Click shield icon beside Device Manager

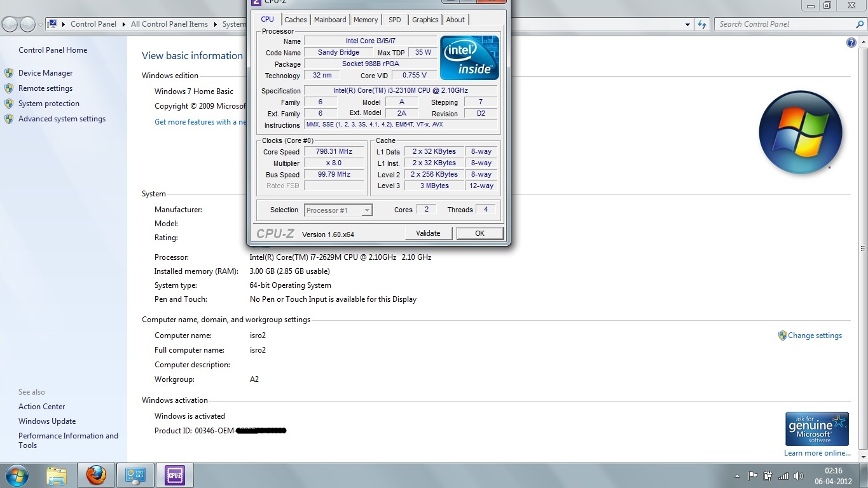click(9, 73)
